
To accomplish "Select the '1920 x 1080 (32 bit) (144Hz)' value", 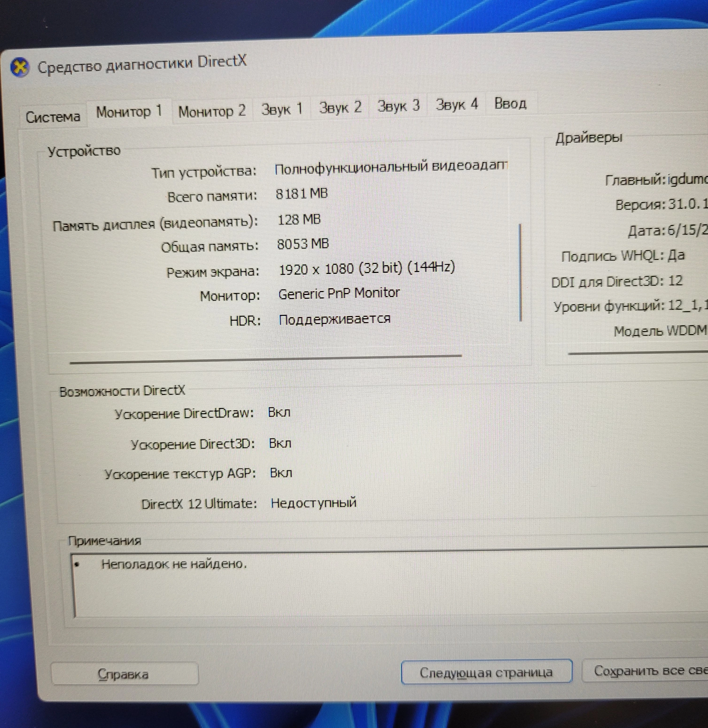I will click(x=367, y=268).
